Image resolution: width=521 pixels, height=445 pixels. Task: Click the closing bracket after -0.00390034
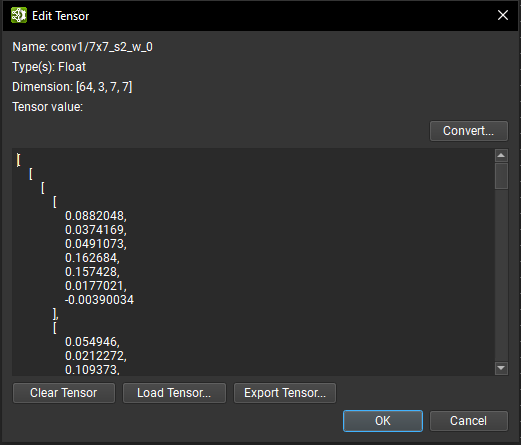[55, 314]
